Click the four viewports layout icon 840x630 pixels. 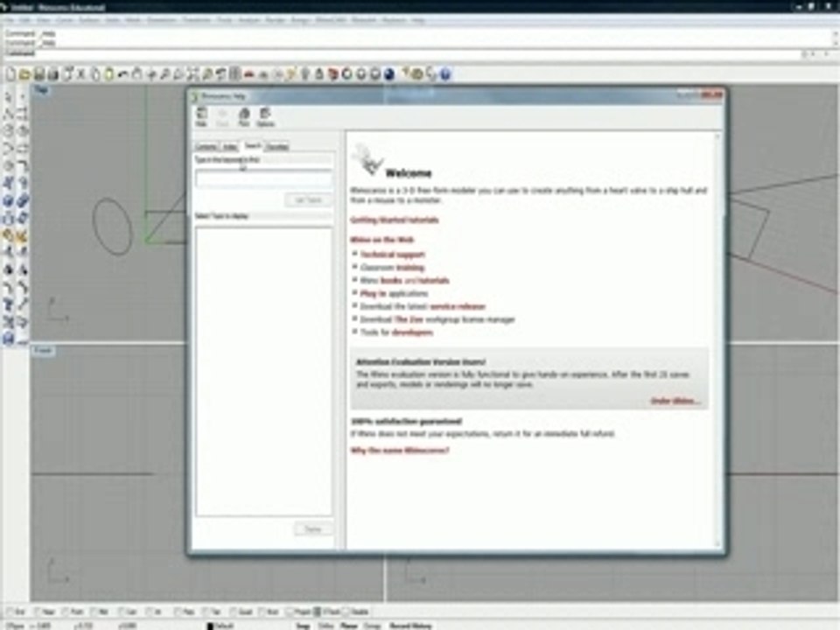pyautogui.click(x=234, y=73)
